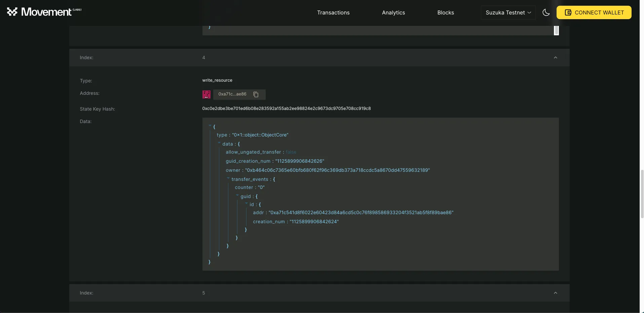Click the upper code block scrollbar thumb
The image size is (644, 313).
point(557,30)
